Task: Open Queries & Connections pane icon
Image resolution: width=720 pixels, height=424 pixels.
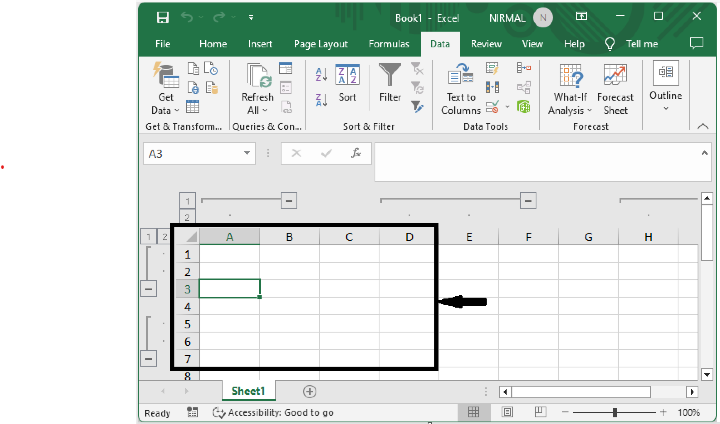Action: [286, 68]
